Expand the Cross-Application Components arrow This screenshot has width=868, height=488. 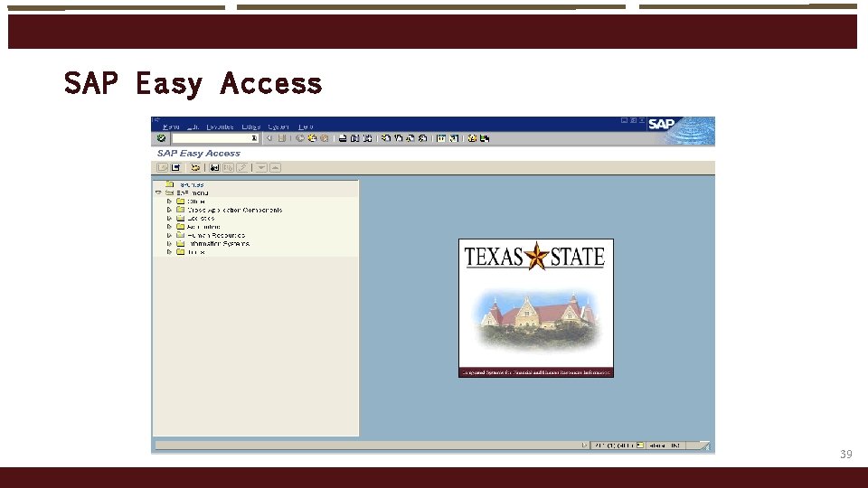point(169,210)
